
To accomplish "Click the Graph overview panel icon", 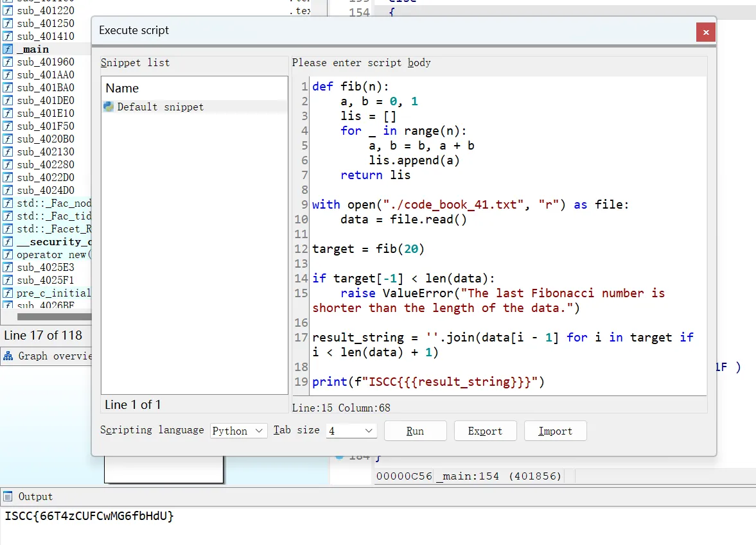I will pos(9,356).
